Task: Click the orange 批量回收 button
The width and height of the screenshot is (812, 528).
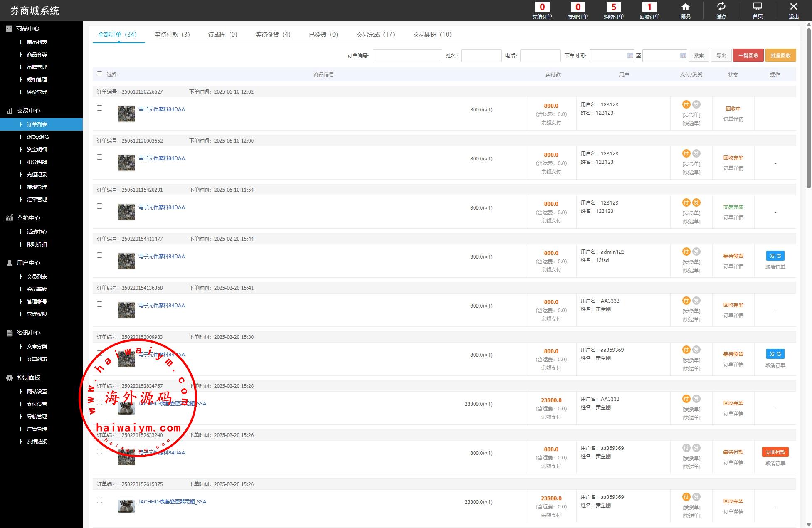Action: point(780,56)
